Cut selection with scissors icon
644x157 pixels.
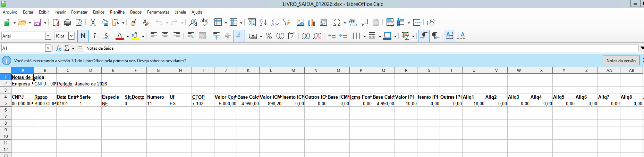(x=93, y=23)
